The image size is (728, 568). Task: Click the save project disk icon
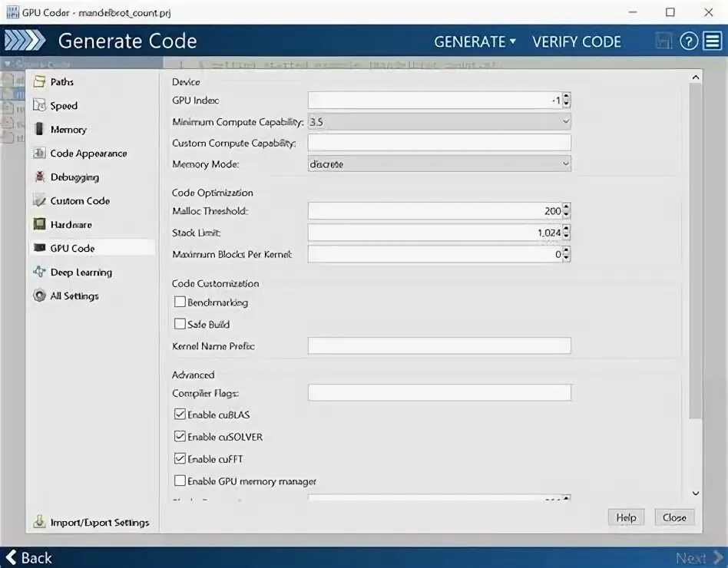pos(663,41)
